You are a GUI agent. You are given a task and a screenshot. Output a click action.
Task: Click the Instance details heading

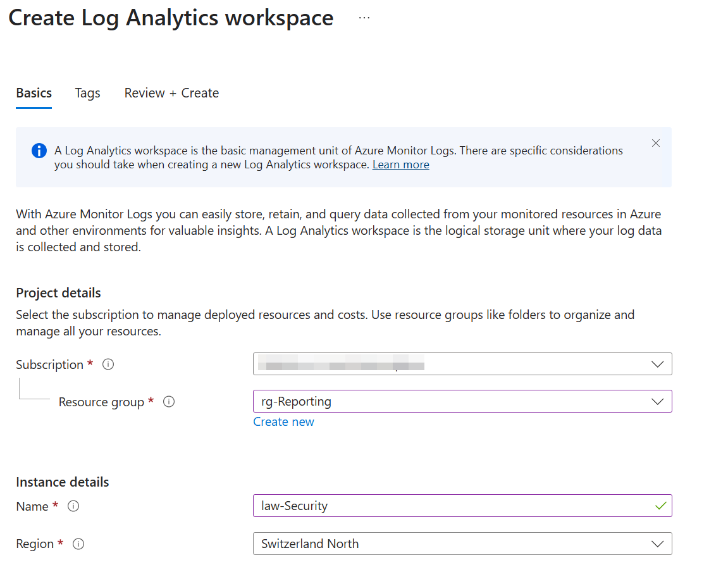[62, 482]
